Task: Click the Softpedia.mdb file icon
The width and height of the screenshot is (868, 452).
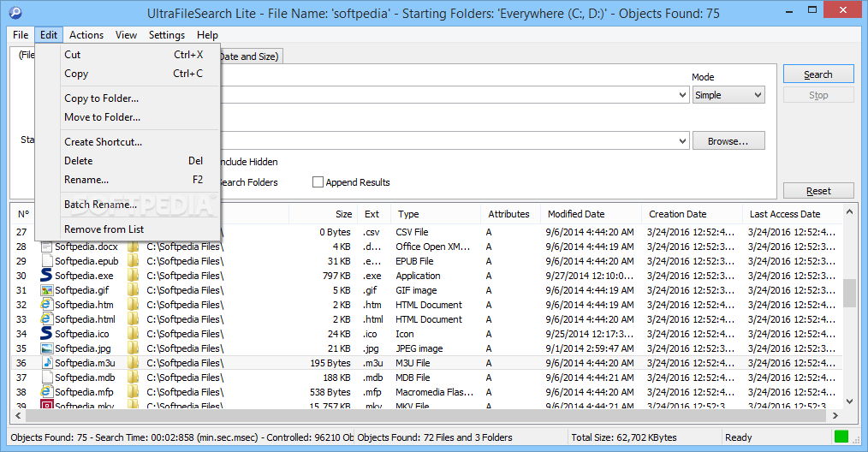Action: [x=46, y=378]
